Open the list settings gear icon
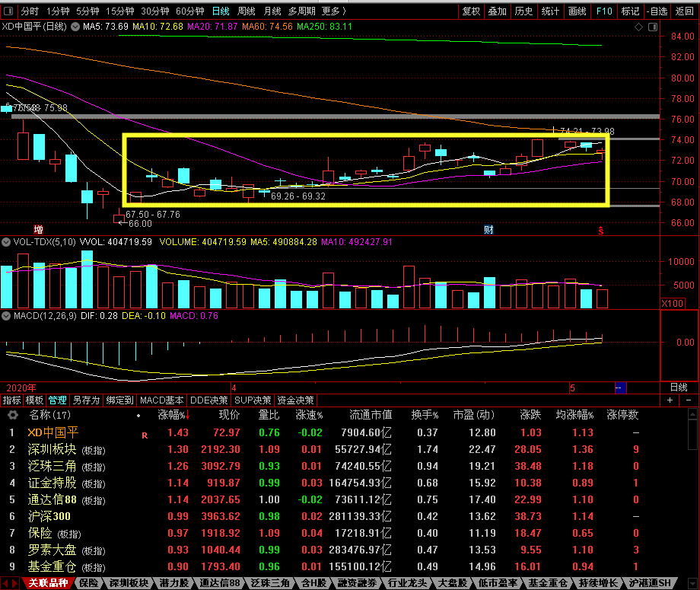The height and width of the screenshot is (590, 700). tap(13, 415)
